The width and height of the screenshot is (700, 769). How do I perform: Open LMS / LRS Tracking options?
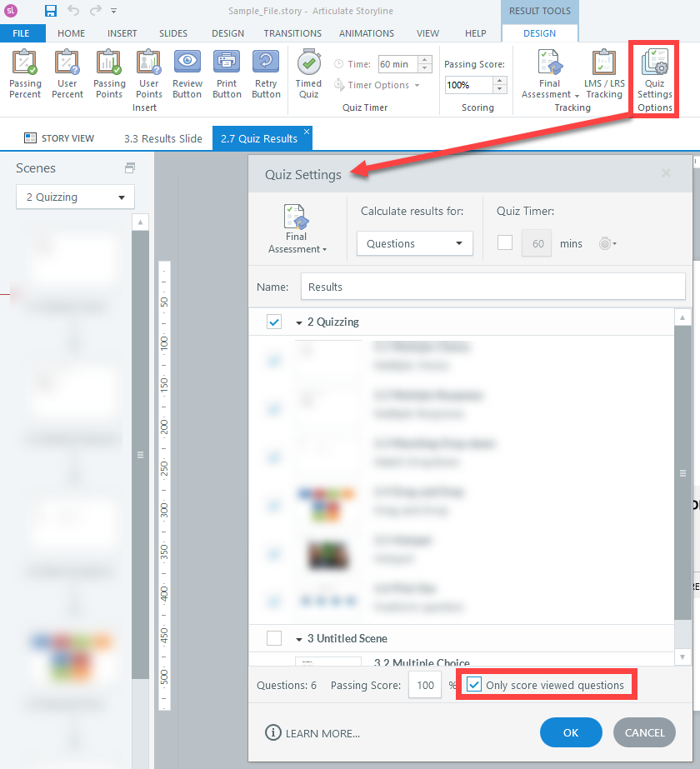(x=604, y=74)
